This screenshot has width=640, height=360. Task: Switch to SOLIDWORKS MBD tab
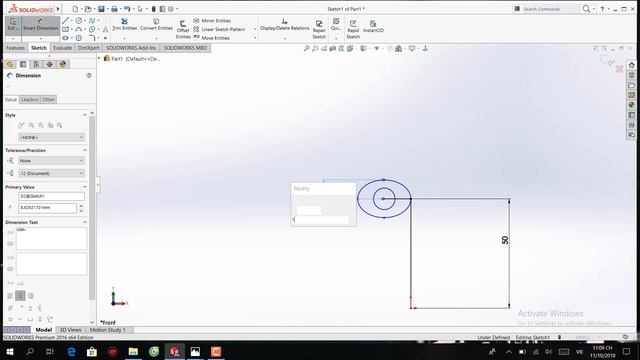185,48
